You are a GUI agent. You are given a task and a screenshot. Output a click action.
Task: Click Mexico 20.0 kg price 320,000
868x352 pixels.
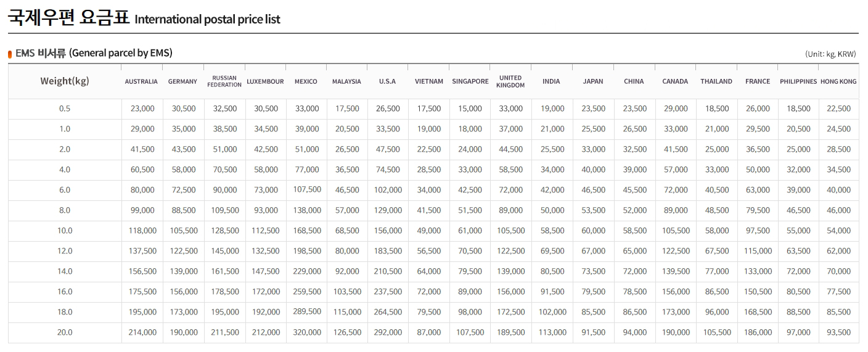point(307,332)
